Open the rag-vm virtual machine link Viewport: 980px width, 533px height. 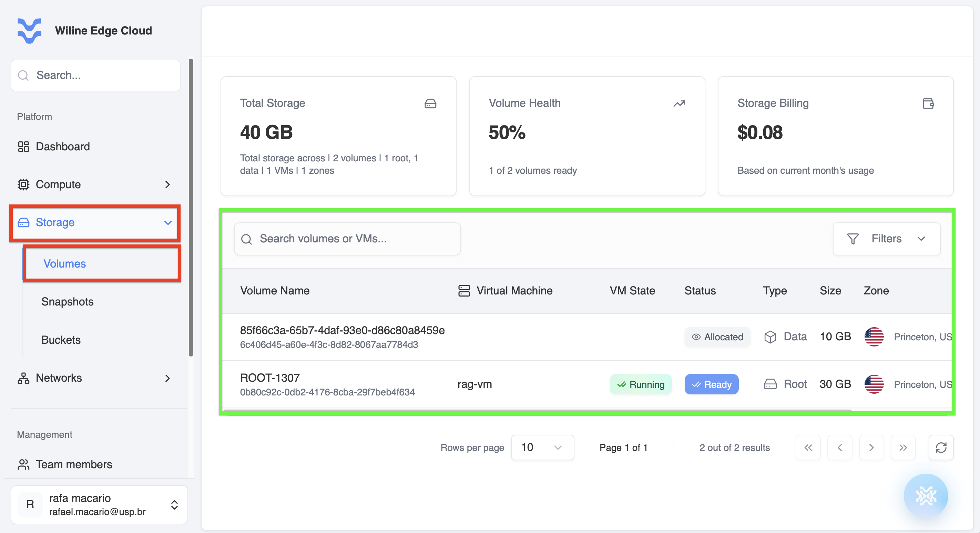tap(474, 384)
